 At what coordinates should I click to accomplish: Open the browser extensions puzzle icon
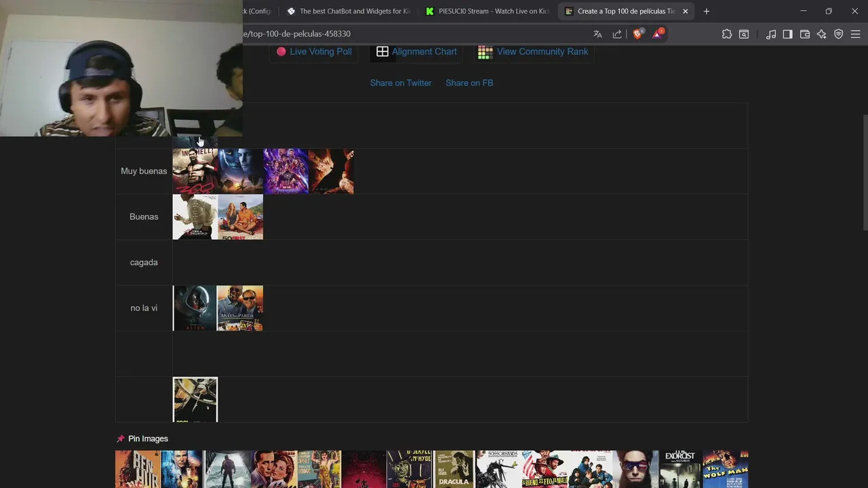[727, 34]
